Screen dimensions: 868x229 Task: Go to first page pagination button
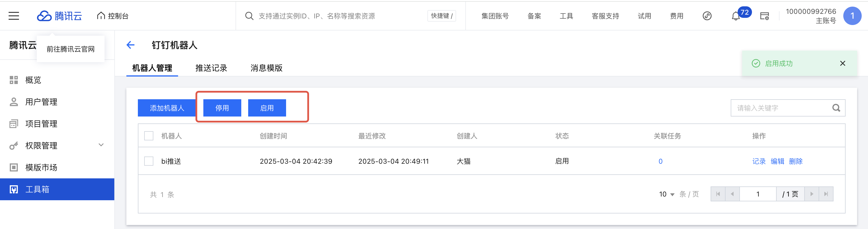click(x=718, y=194)
